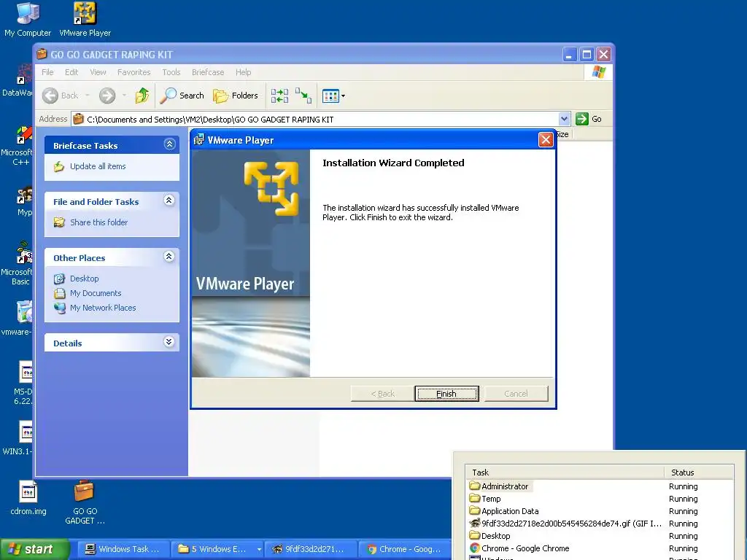Select the Microsoft C++ desktop shortcut
This screenshot has width=747, height=560.
pos(20,147)
